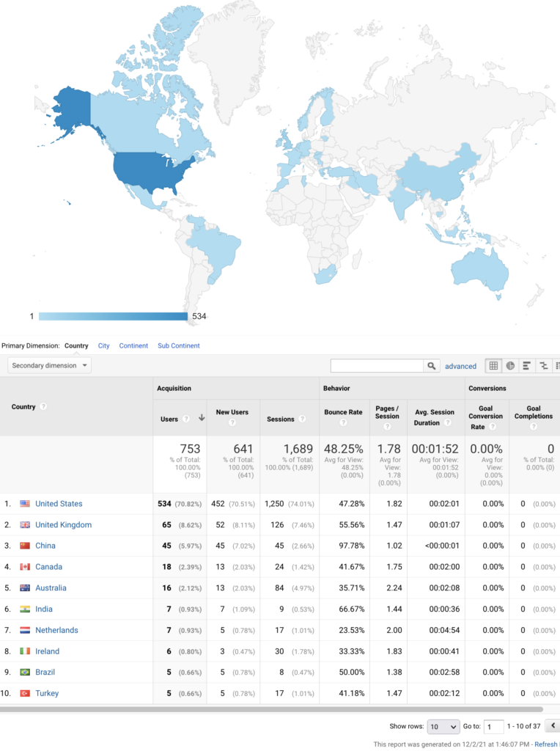The width and height of the screenshot is (560, 751).
Task: Click the map color scale legend bar
Action: click(x=113, y=316)
